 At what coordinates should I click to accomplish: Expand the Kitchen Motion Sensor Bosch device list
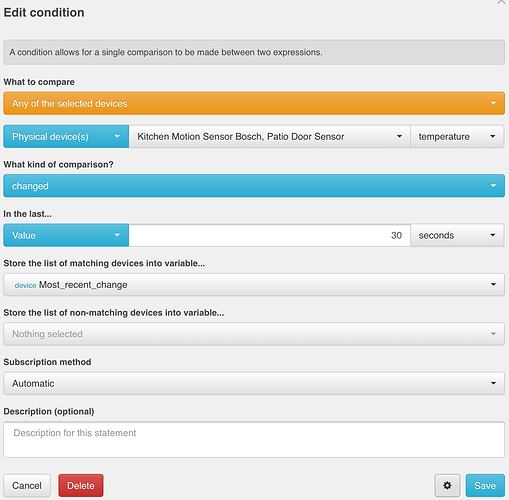click(x=270, y=136)
